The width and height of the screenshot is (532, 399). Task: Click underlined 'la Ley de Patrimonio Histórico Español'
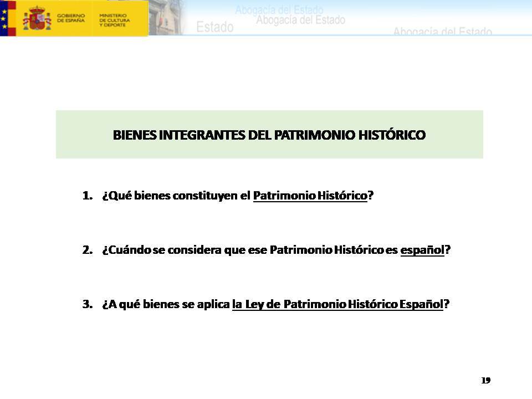(x=337, y=304)
